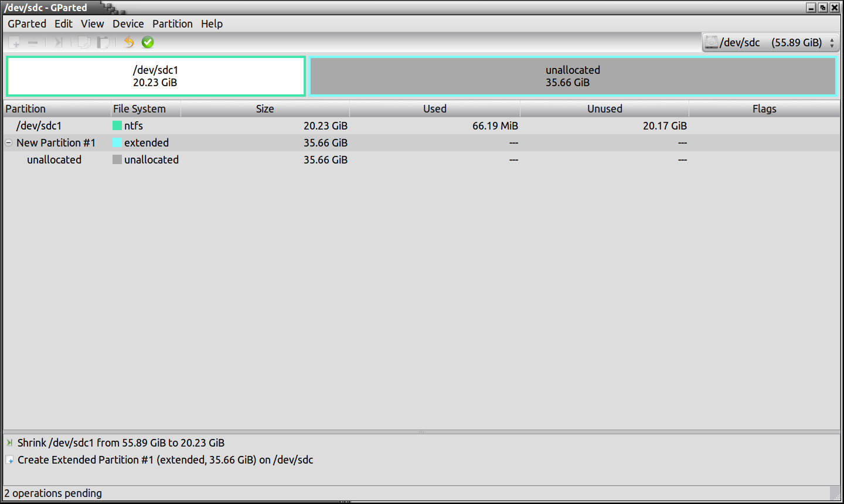Image resolution: width=844 pixels, height=504 pixels.
Task: Click the New partition toolbar icon
Action: (x=14, y=42)
